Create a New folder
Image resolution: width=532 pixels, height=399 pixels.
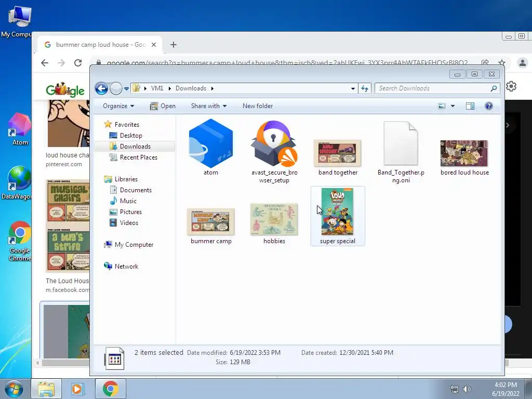tap(258, 106)
